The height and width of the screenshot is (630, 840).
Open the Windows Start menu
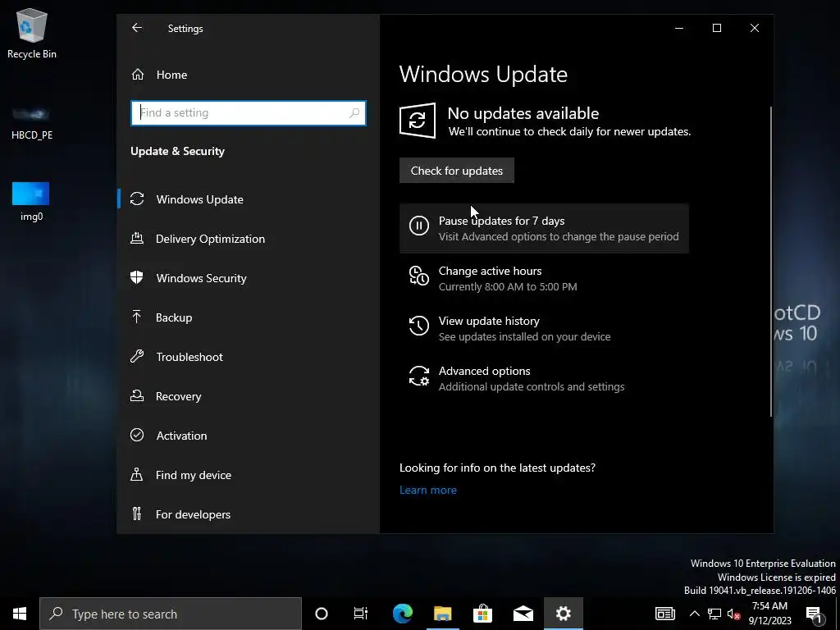click(20, 614)
